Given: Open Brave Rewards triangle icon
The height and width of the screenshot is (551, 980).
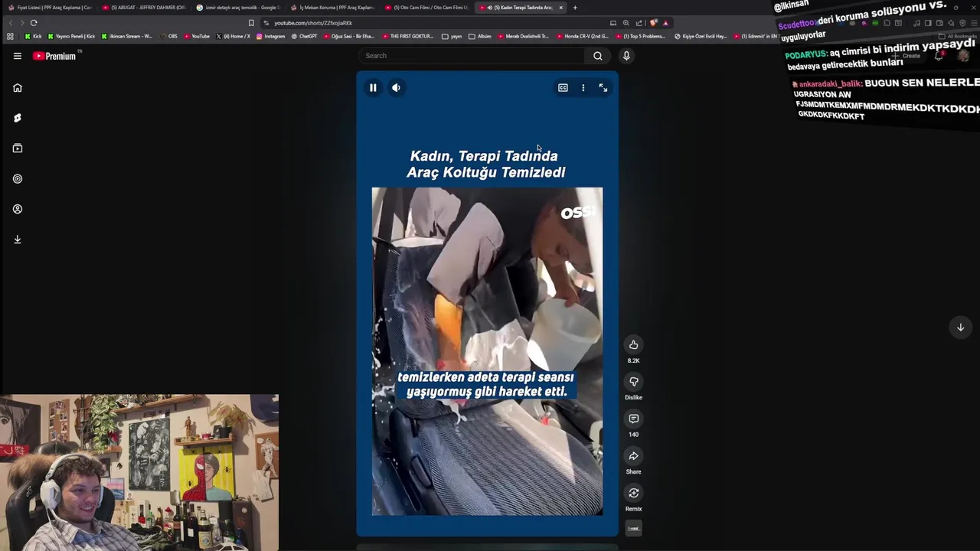Looking at the screenshot, I should (665, 23).
